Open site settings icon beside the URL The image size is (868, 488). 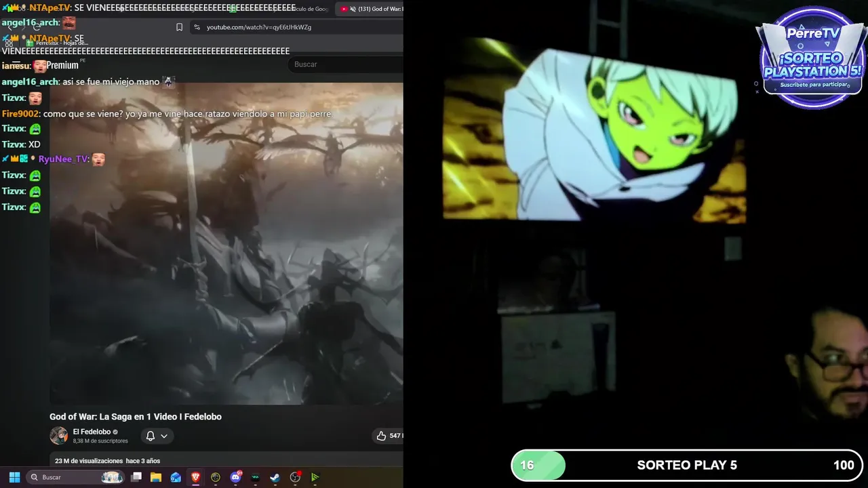coord(197,27)
